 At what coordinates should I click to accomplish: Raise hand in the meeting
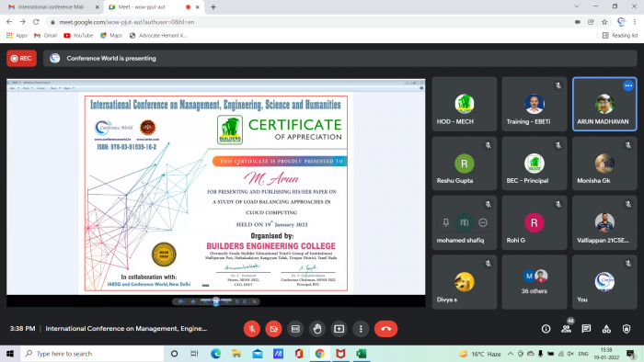click(x=317, y=329)
